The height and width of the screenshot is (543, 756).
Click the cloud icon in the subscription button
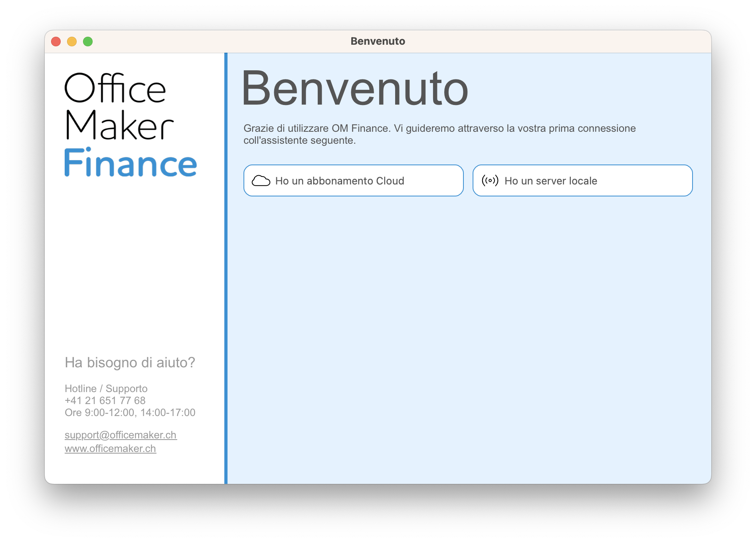point(261,181)
